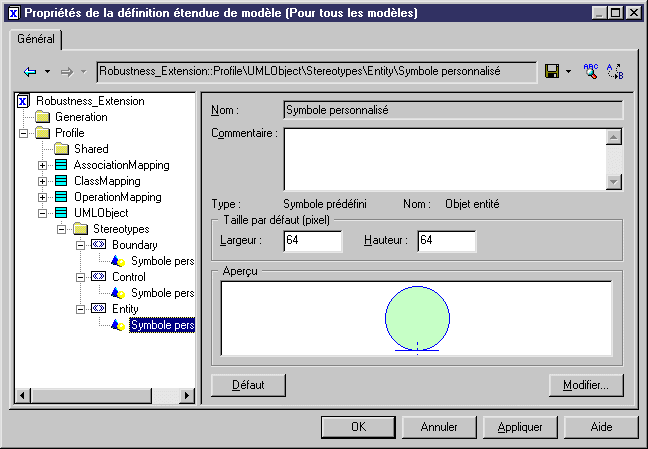The height and width of the screenshot is (449, 648).
Task: Select Generation folder in tree
Action: (x=81, y=117)
